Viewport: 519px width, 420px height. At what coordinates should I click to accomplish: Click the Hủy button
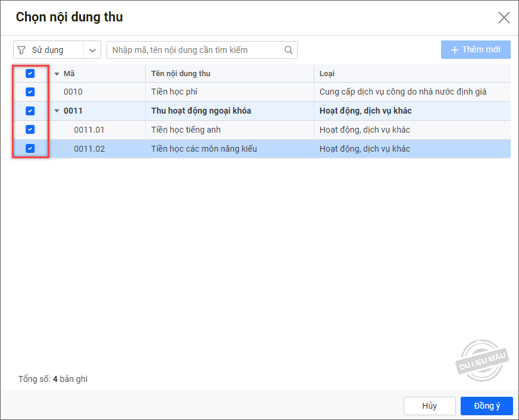[429, 406]
